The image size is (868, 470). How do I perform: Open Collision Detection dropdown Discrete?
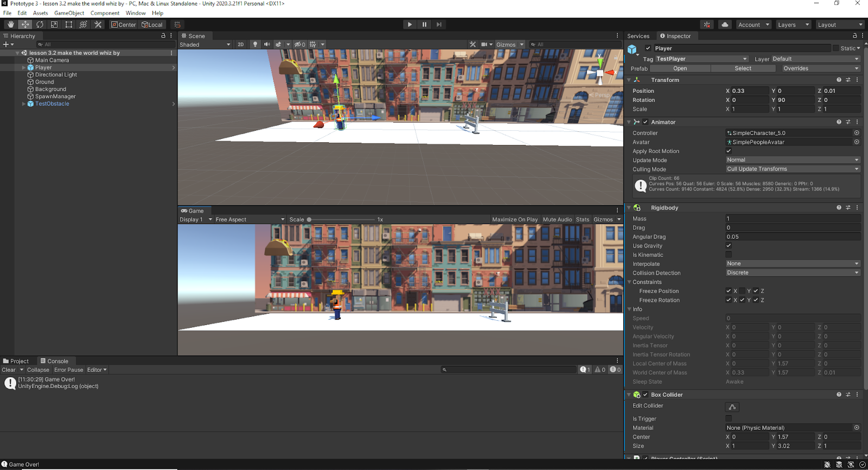tap(793, 273)
